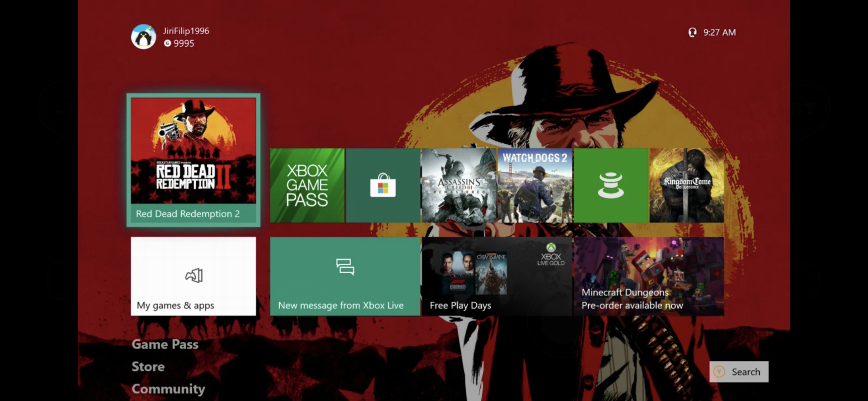This screenshot has height=401, width=868.
Task: Open the penguin profile avatar
Action: 143,36
